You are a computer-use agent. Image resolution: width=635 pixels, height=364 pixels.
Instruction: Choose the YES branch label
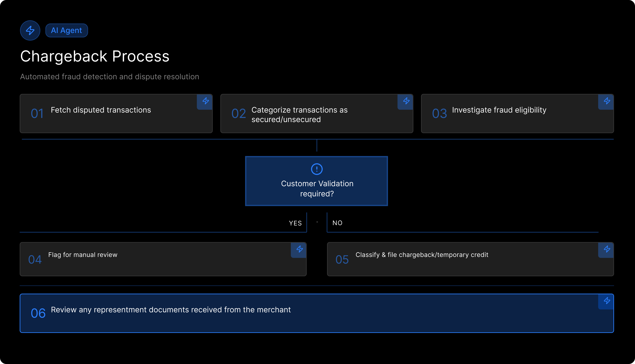click(295, 223)
